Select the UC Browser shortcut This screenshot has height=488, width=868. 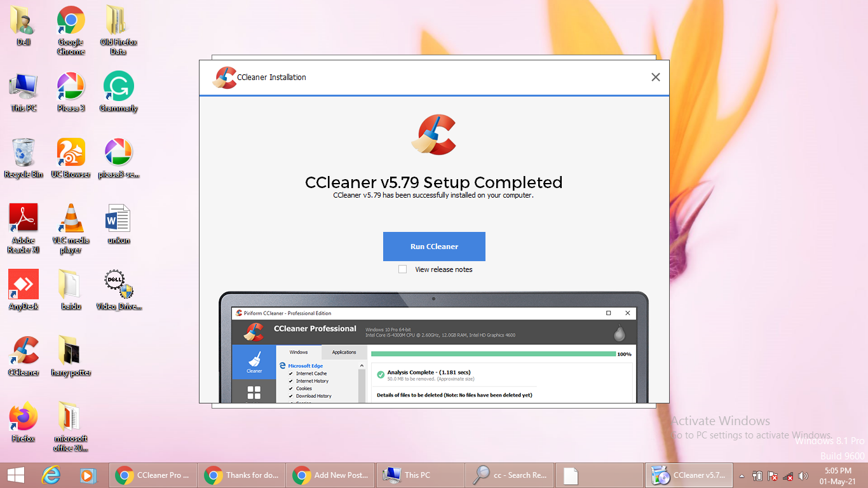(x=71, y=158)
